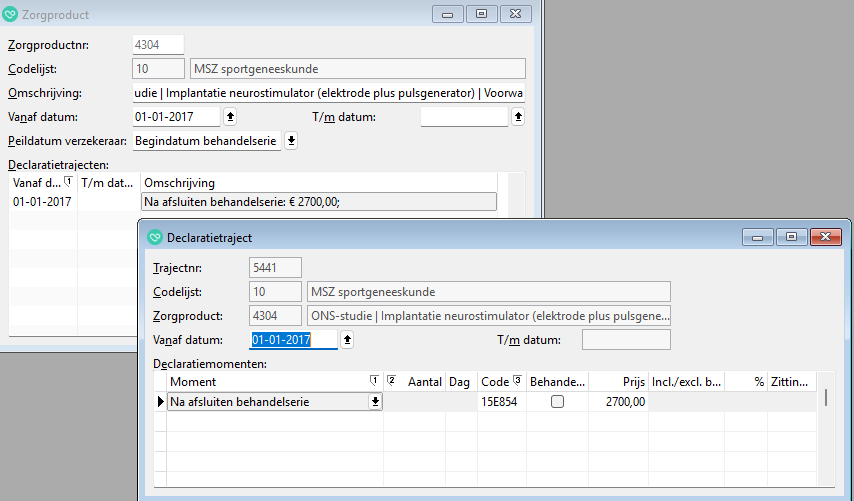Maximize the Declaratietraject window
854x501 pixels.
(792, 237)
